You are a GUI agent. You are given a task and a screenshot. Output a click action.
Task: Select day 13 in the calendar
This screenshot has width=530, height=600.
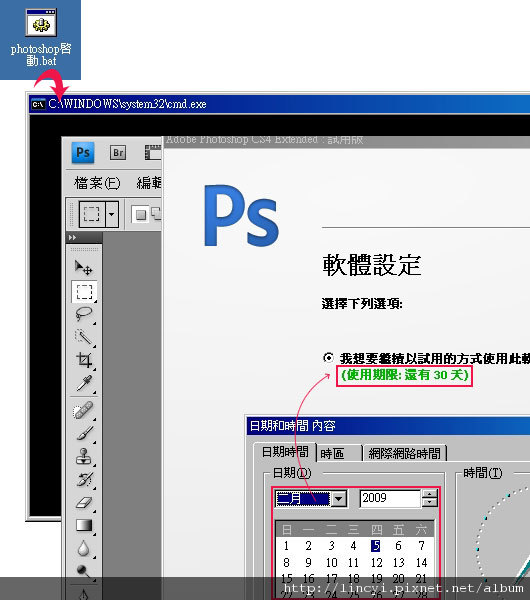(399, 562)
